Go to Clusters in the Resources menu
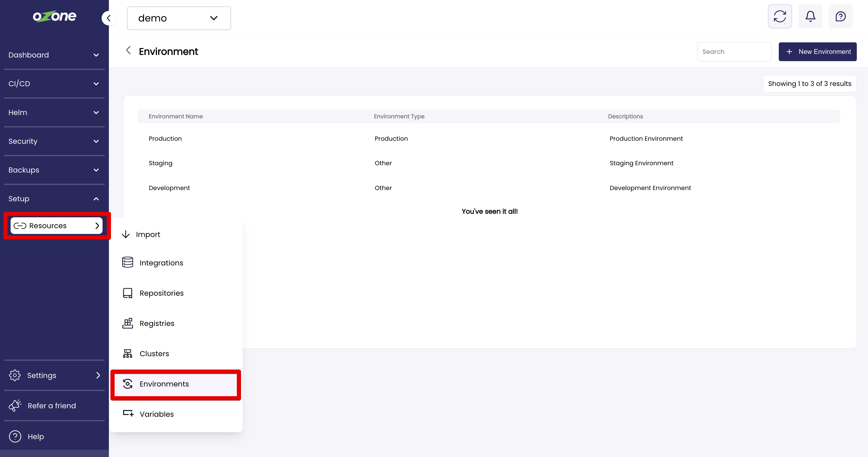This screenshot has width=868, height=457. (x=154, y=353)
